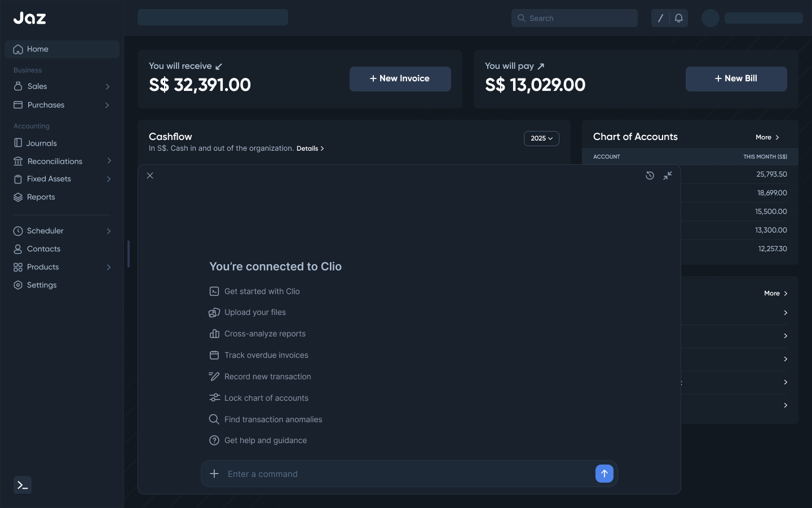Viewport: 812px width, 508px height.
Task: Expand the Sales submenu
Action: pos(107,86)
